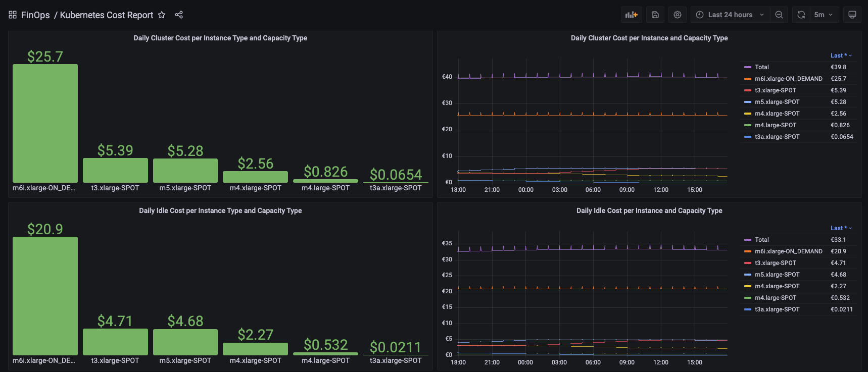Save the dashboard with the floppy disk icon
This screenshot has width=868, height=372.
click(x=655, y=15)
